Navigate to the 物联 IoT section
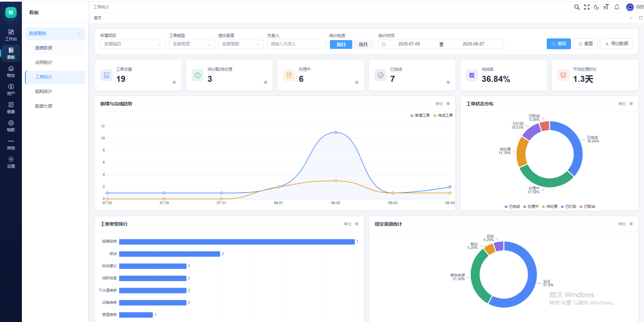Image resolution: width=644 pixels, height=322 pixels. tap(11, 126)
